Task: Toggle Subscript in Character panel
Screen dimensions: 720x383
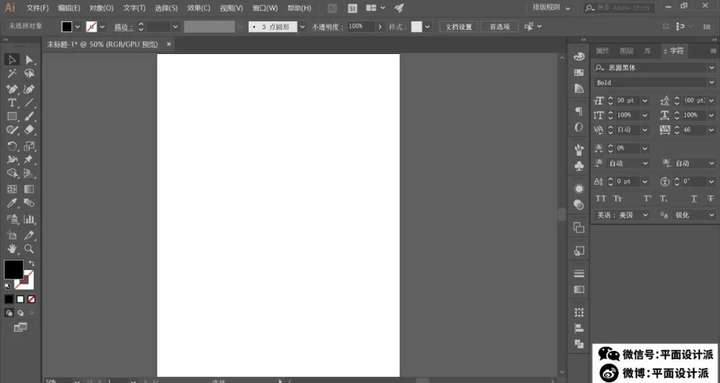Action: [664, 199]
